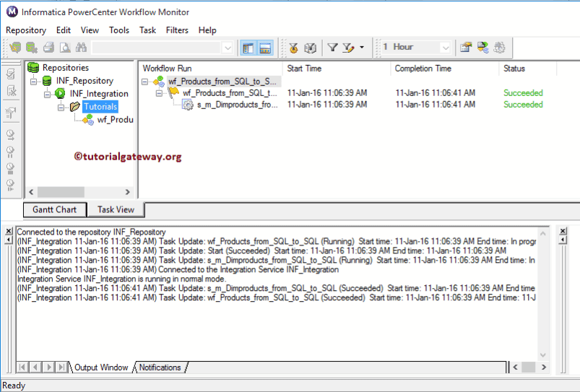Select the Tutorials folder

point(100,107)
